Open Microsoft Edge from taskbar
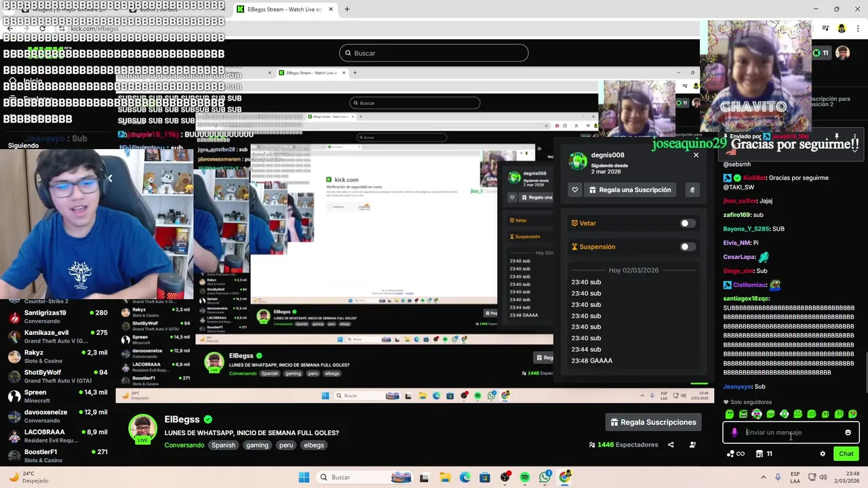Screen dimensions: 868x488 (465, 477)
